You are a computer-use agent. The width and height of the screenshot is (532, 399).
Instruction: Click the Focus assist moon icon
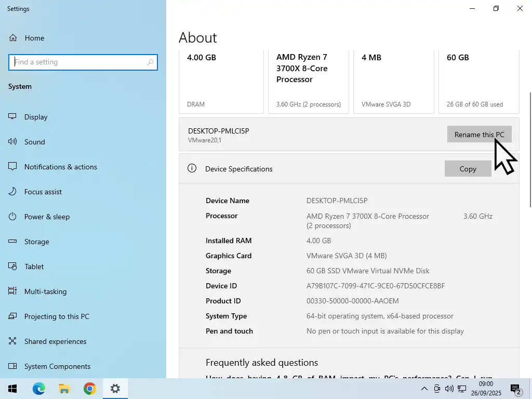[x=12, y=191]
